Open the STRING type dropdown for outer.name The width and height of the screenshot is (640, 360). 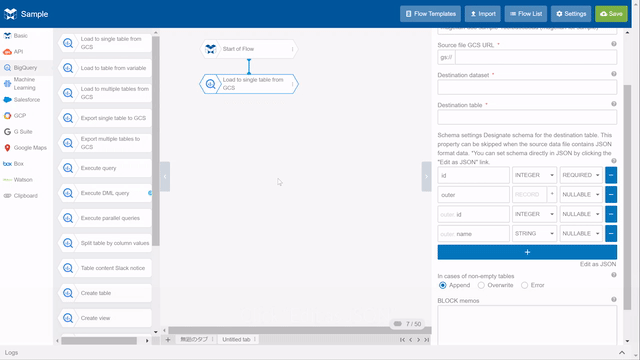534,233
